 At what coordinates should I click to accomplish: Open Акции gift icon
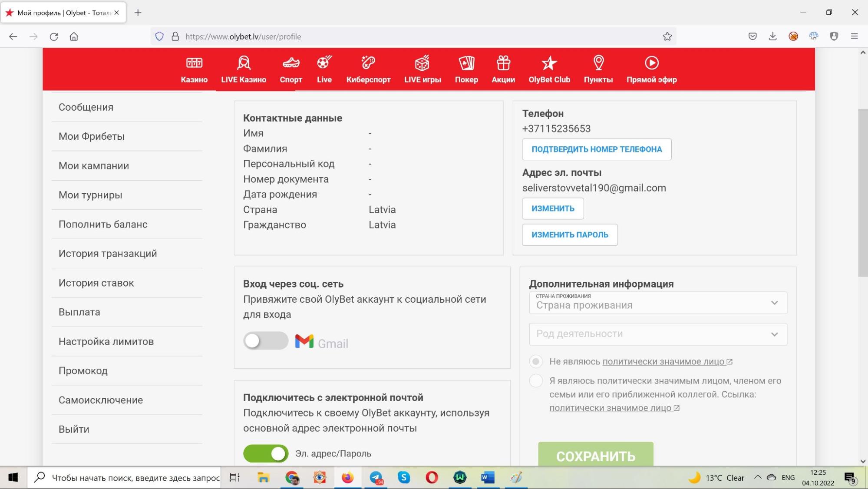503,63
